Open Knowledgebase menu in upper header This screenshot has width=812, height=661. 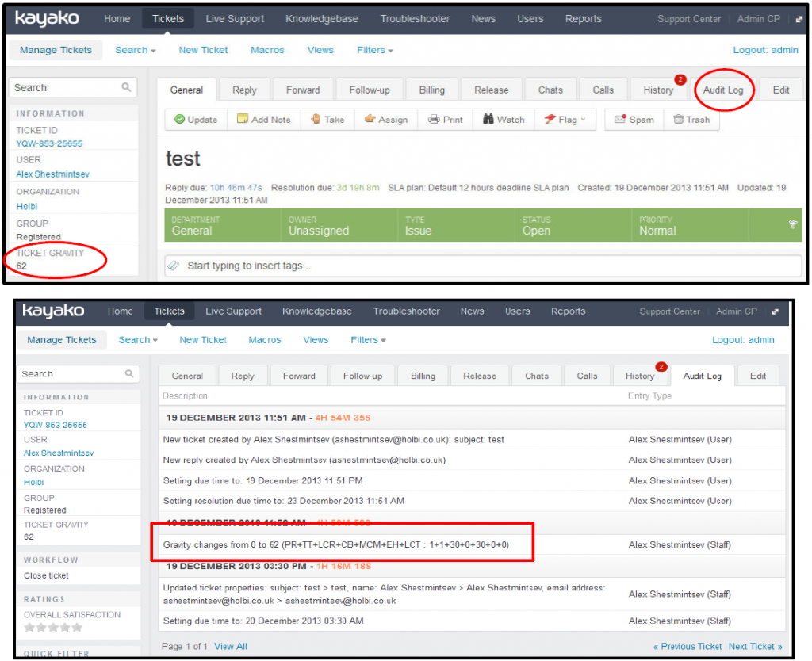(x=322, y=19)
